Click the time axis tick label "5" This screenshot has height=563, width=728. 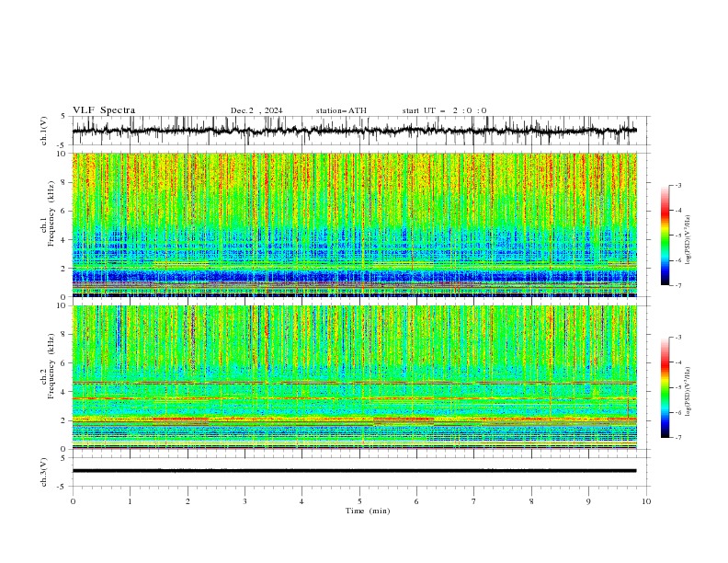[359, 501]
